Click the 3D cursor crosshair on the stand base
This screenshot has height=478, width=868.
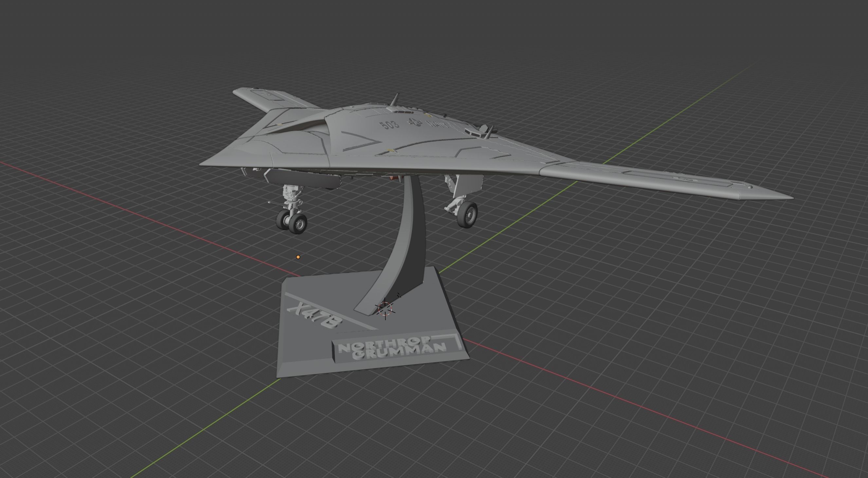(x=385, y=308)
